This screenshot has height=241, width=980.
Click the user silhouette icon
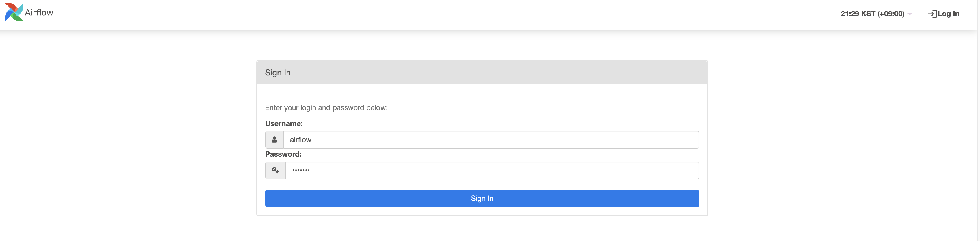click(274, 140)
